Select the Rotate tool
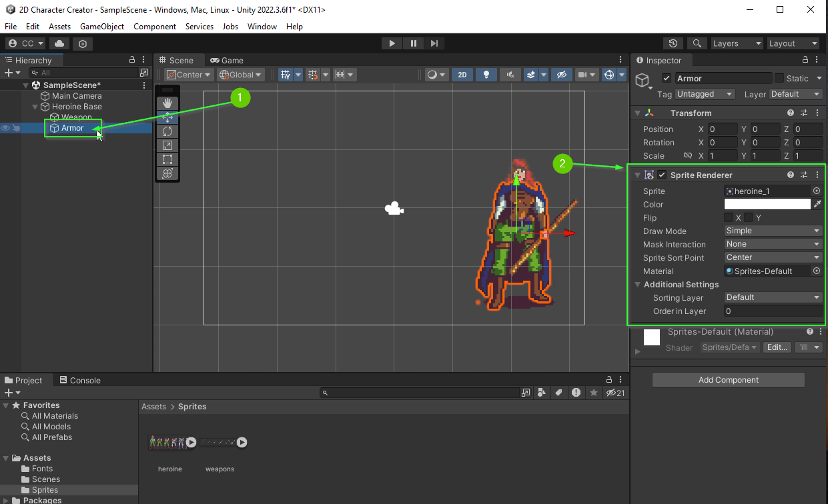This screenshot has height=504, width=828. click(x=167, y=132)
